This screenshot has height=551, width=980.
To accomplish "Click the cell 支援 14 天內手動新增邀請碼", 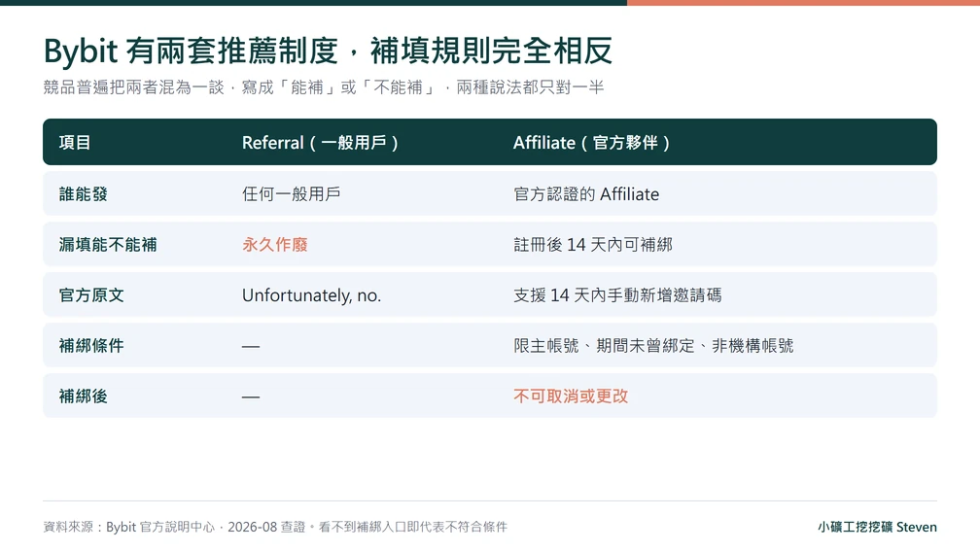I will 617,294.
